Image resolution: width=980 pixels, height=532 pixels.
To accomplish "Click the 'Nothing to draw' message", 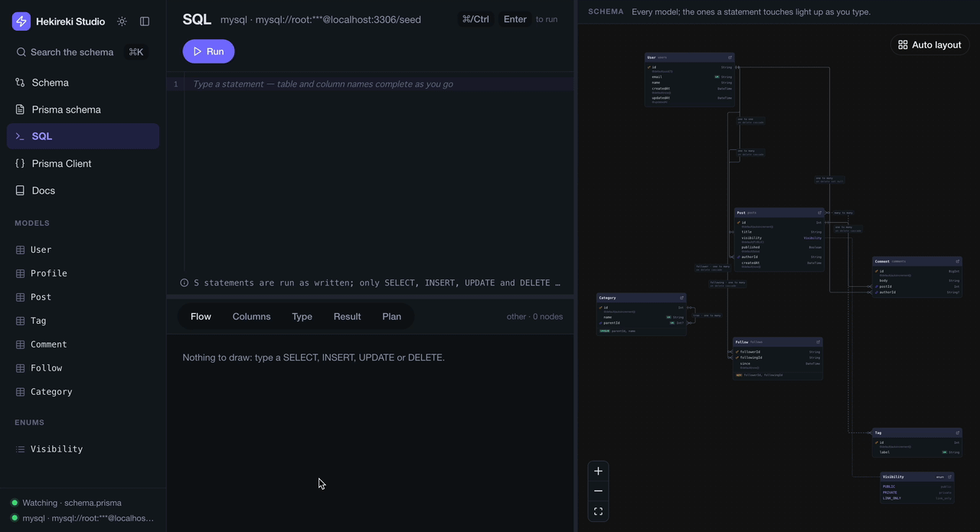I will [313, 357].
